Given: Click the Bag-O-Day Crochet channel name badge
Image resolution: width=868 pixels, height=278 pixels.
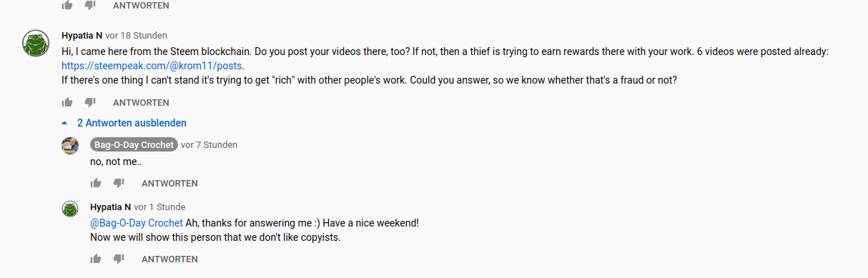Looking at the screenshot, I should pos(134,145).
